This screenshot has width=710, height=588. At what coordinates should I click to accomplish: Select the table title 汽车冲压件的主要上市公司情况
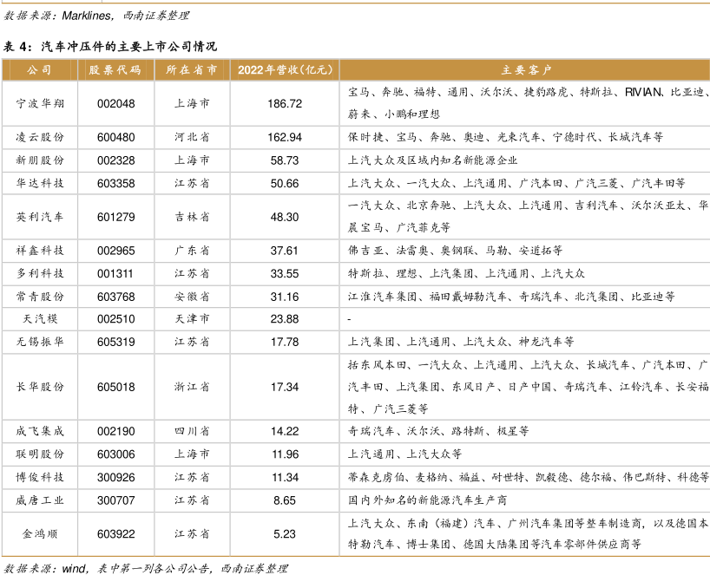pos(128,46)
